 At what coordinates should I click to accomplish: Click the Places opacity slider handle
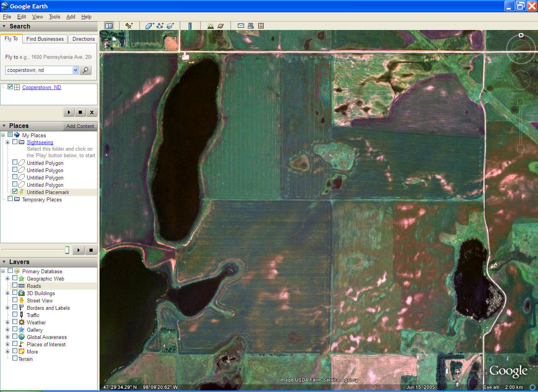(67, 250)
